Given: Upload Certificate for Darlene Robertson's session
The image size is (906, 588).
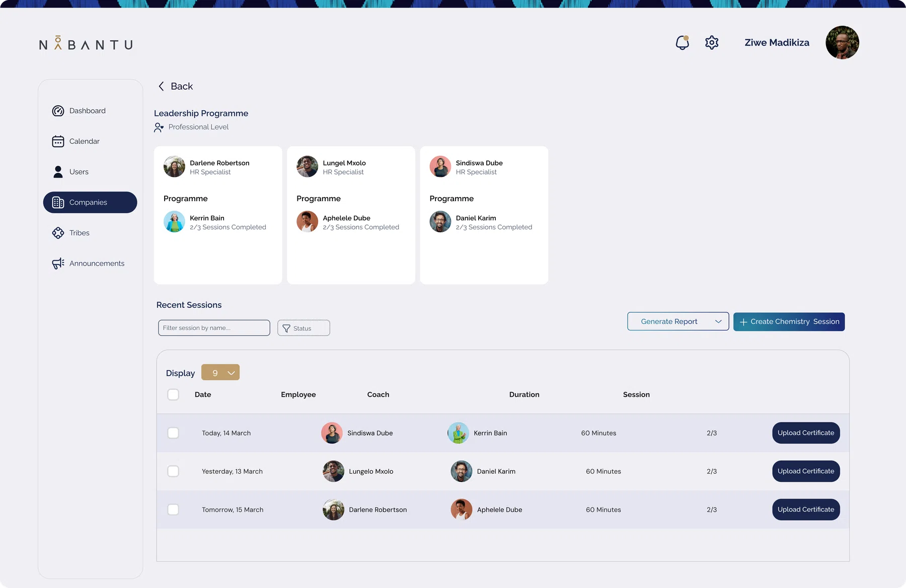Looking at the screenshot, I should pyautogui.click(x=806, y=510).
